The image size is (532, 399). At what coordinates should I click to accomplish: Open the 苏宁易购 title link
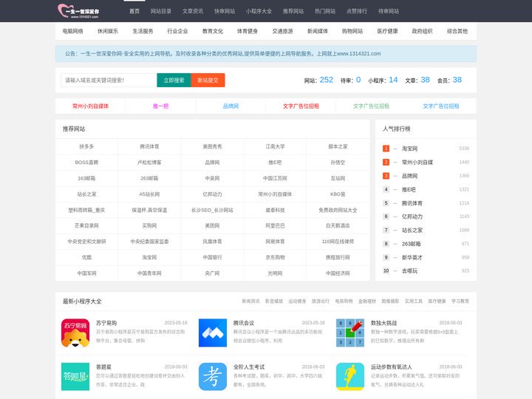coord(106,323)
